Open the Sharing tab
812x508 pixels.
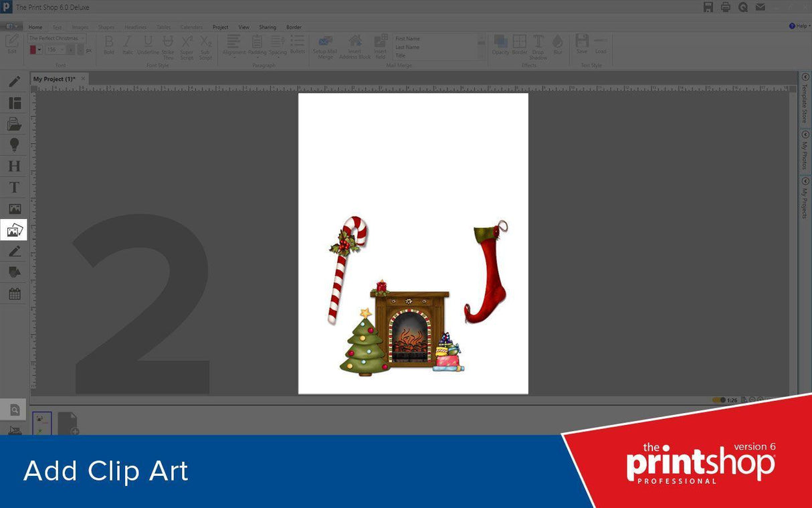pos(268,27)
